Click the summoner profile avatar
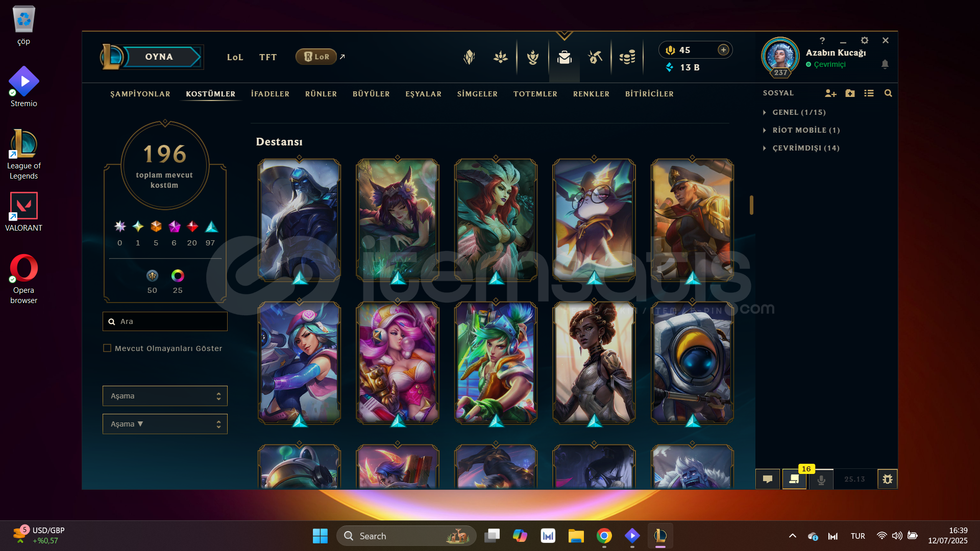This screenshot has height=551, width=980. 780,56
